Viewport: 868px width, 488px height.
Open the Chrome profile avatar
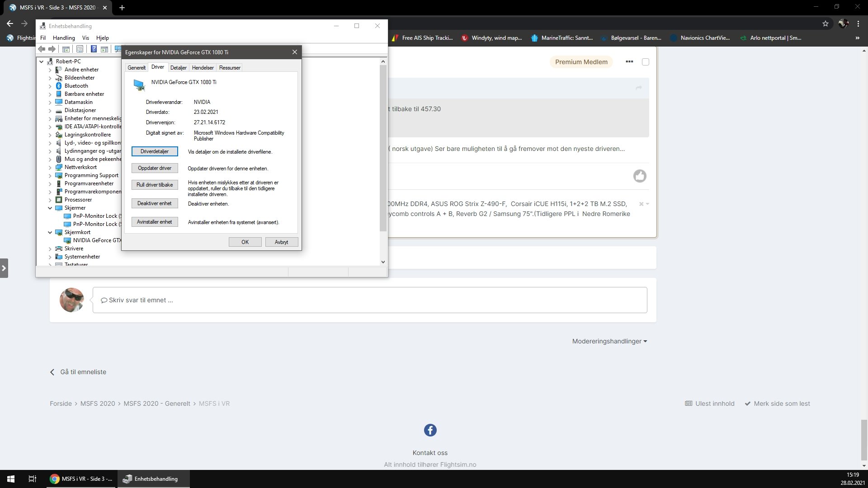(843, 23)
